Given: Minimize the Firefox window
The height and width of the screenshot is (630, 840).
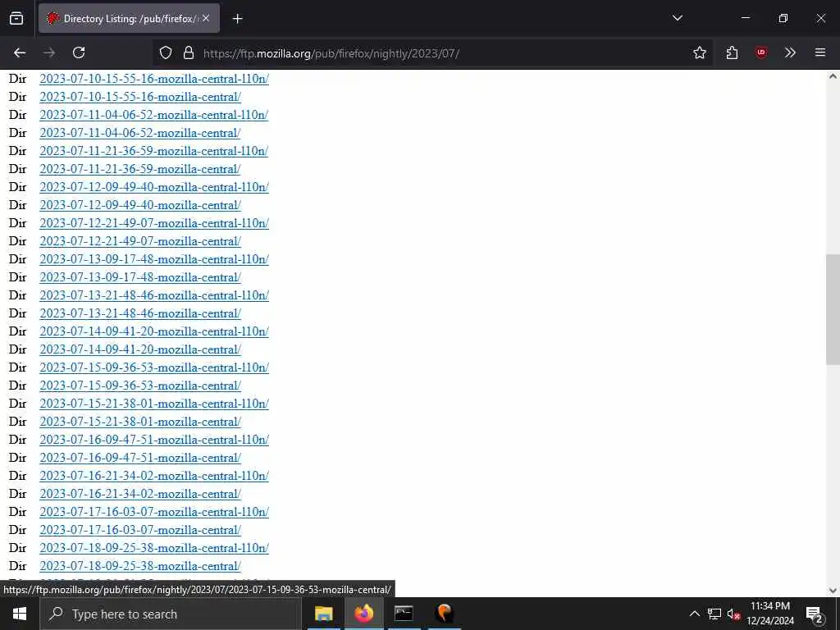Looking at the screenshot, I should point(745,18).
